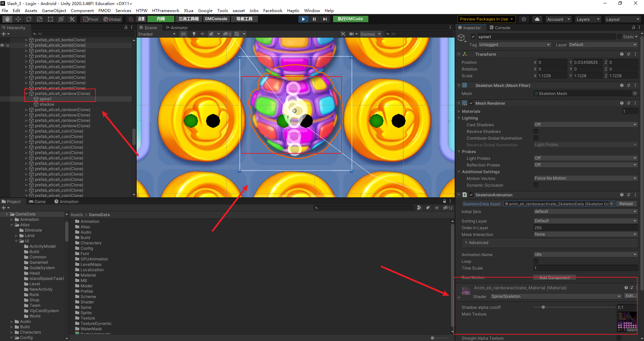Image resolution: width=644 pixels, height=341 pixels.
Task: Reload the SkeletonData asset
Action: [626, 204]
